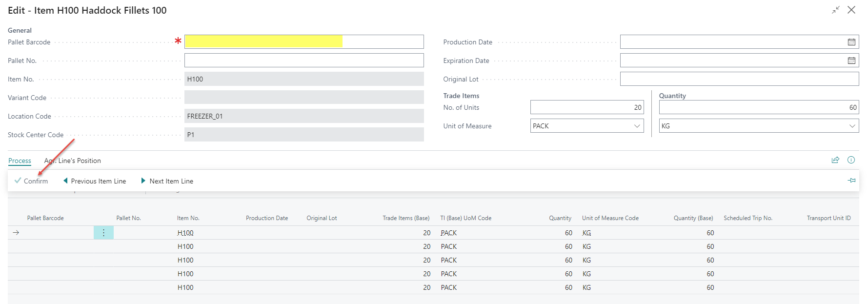Go to Next Item Line
This screenshot has width=868, height=304.
coord(167,181)
